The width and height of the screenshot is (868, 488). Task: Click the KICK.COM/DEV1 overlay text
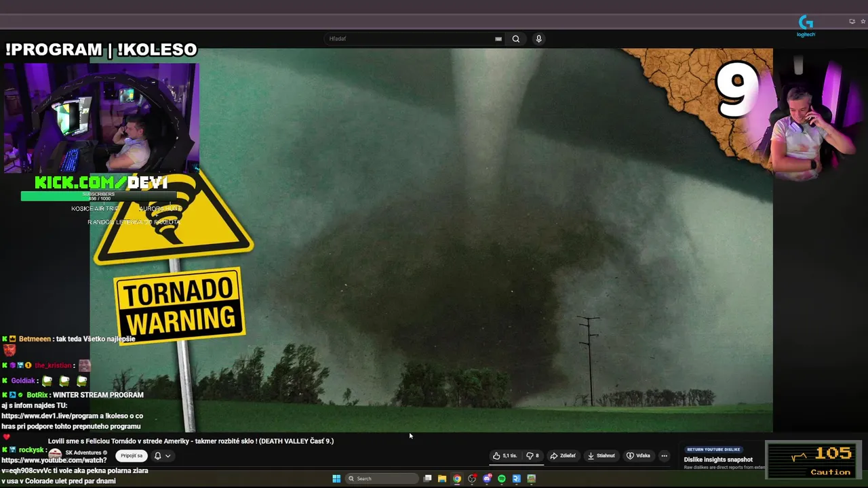tap(101, 182)
